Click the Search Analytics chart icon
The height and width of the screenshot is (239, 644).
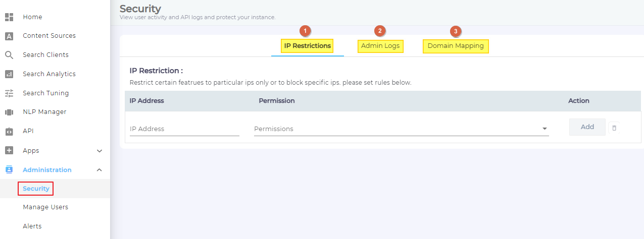(9, 74)
